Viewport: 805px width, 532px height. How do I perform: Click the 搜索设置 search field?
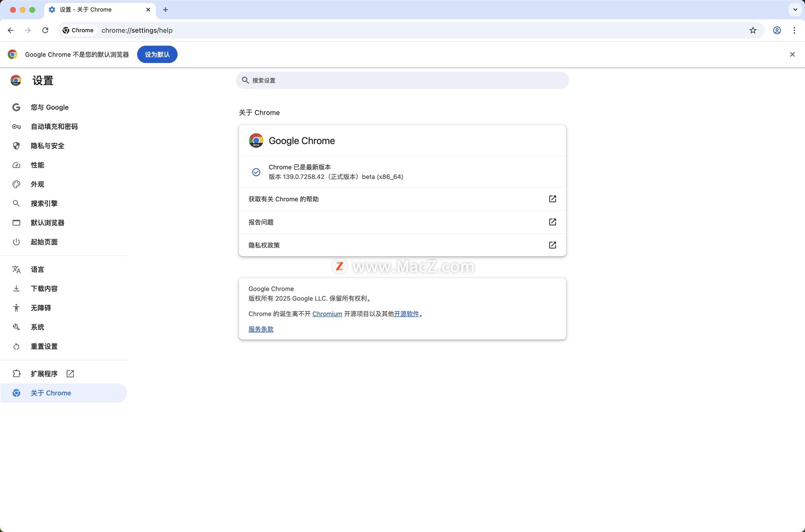pyautogui.click(x=402, y=80)
